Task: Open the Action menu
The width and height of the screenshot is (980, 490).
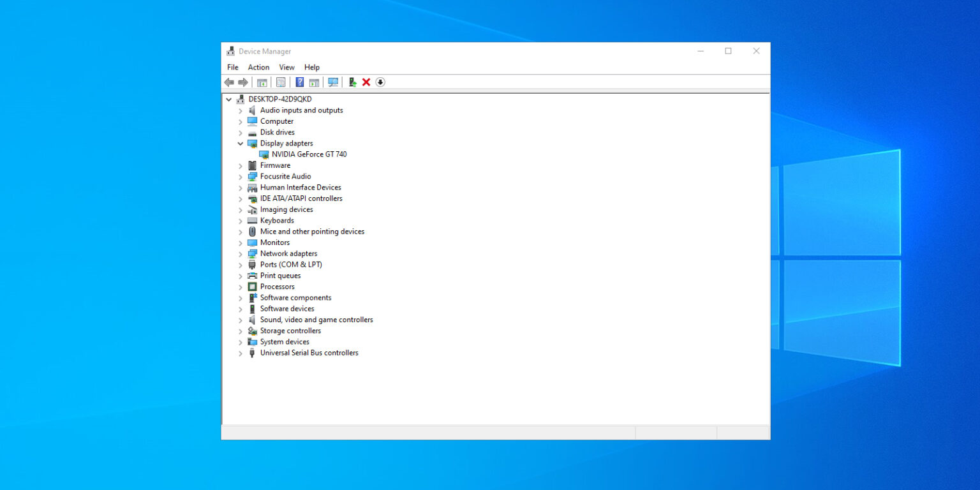Action: [x=258, y=67]
